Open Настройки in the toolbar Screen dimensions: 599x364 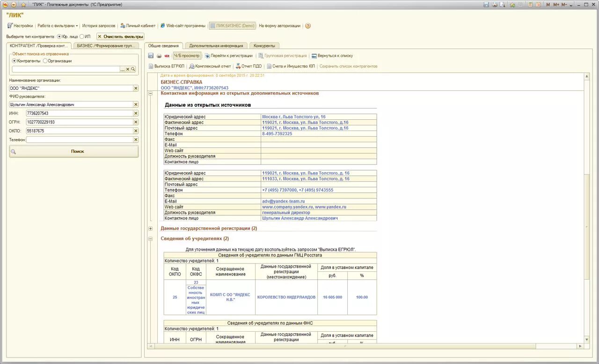[20, 26]
